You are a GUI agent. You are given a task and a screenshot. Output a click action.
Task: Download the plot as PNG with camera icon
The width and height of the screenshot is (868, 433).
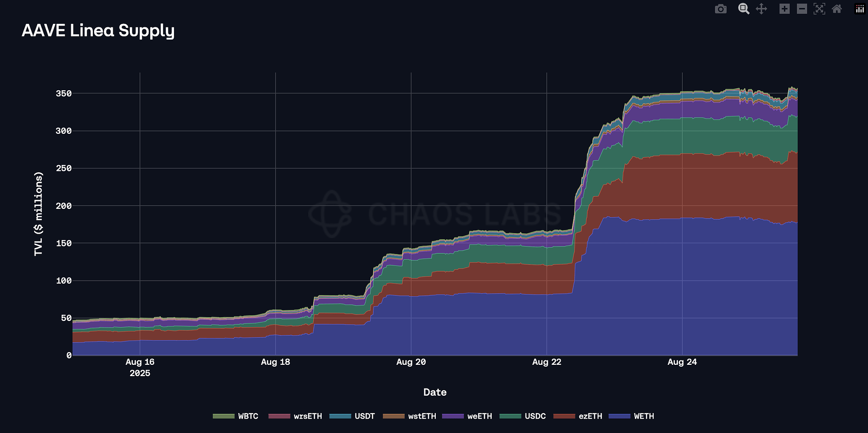click(x=720, y=9)
